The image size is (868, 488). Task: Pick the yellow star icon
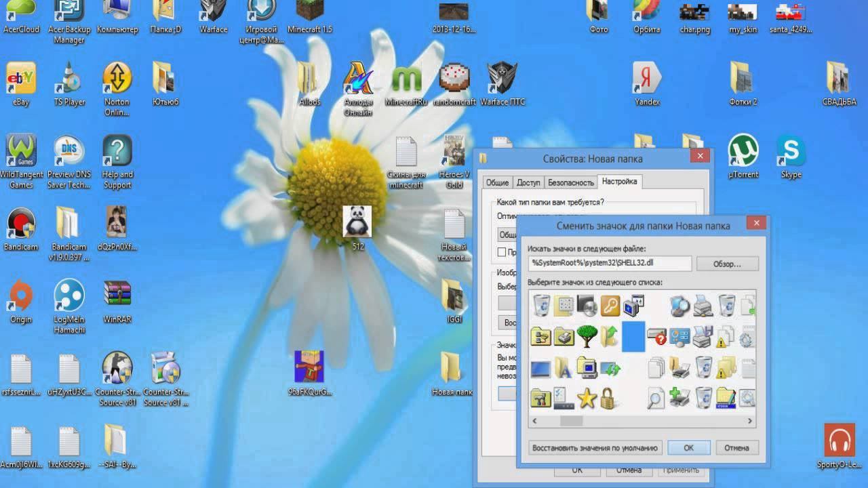(587, 399)
